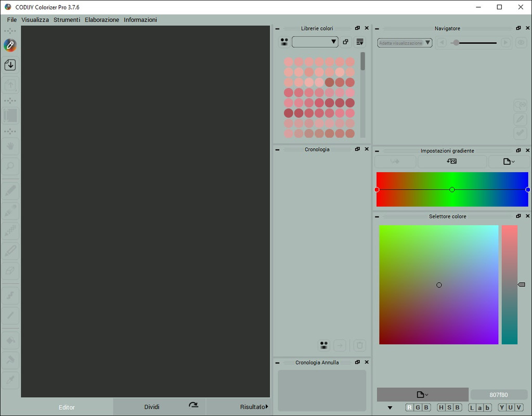This screenshot has width=532, height=416.
Task: Select the a channel in Lab group
Action: [480, 408]
